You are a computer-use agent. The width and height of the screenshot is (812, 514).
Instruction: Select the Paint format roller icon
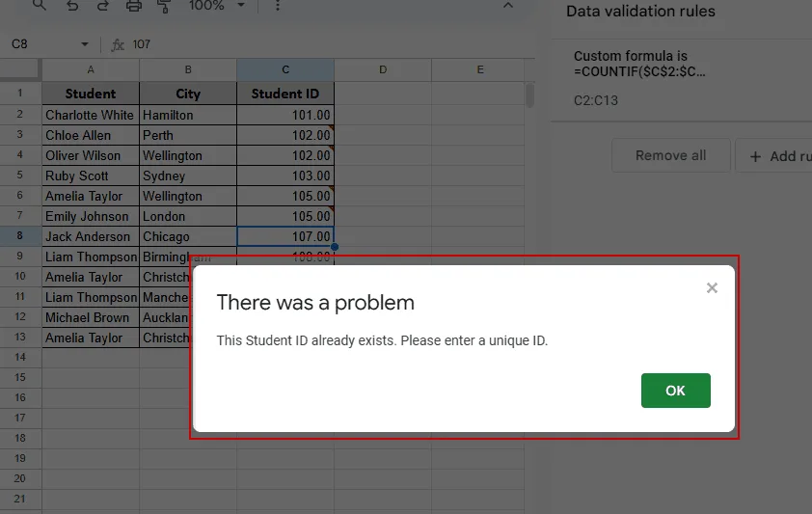pos(164,6)
